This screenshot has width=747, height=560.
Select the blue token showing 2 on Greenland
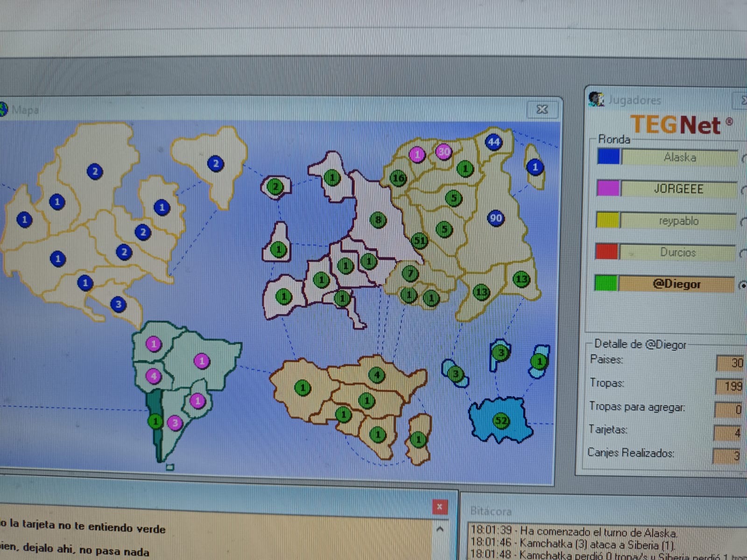click(x=215, y=163)
